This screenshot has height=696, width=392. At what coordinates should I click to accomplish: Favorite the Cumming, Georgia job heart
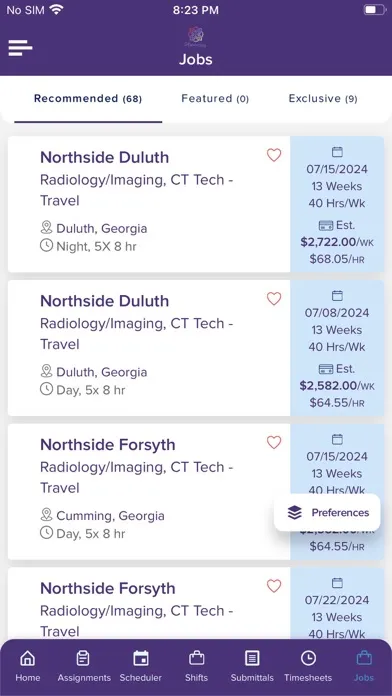point(274,442)
